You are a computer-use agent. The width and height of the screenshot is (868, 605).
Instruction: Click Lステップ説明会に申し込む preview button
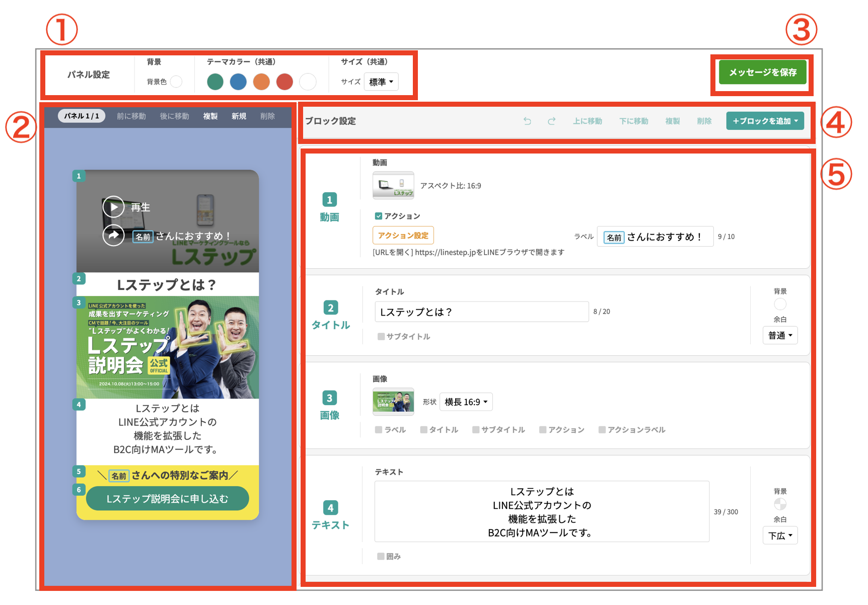(168, 498)
